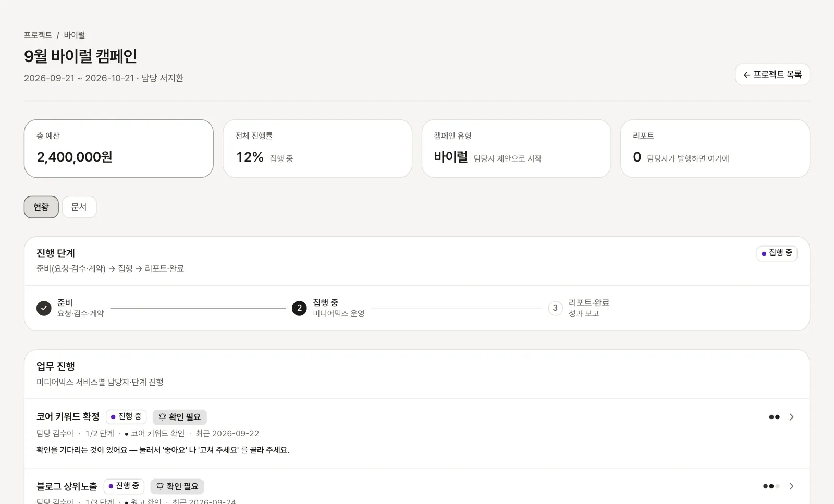The height and width of the screenshot is (504, 834).
Task: Expand the 블로그 상위노출 row chevron
Action: (x=791, y=486)
